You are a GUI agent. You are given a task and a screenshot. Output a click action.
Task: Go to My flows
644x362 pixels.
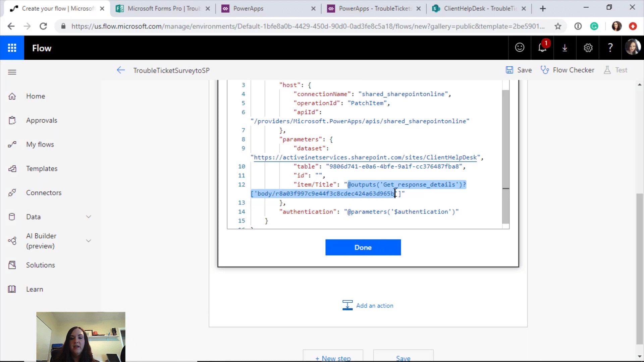pyautogui.click(x=40, y=144)
